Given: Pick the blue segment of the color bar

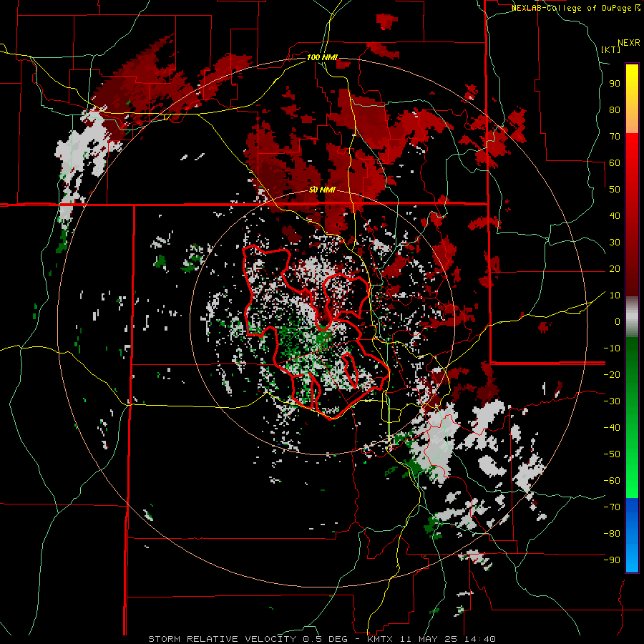Looking at the screenshot, I should (632, 535).
